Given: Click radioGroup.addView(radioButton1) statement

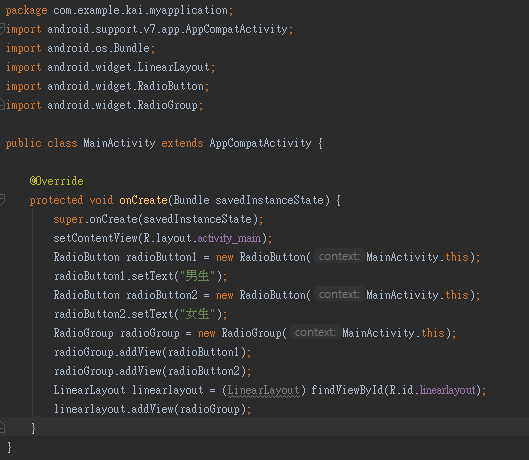Looking at the screenshot, I should tap(152, 352).
